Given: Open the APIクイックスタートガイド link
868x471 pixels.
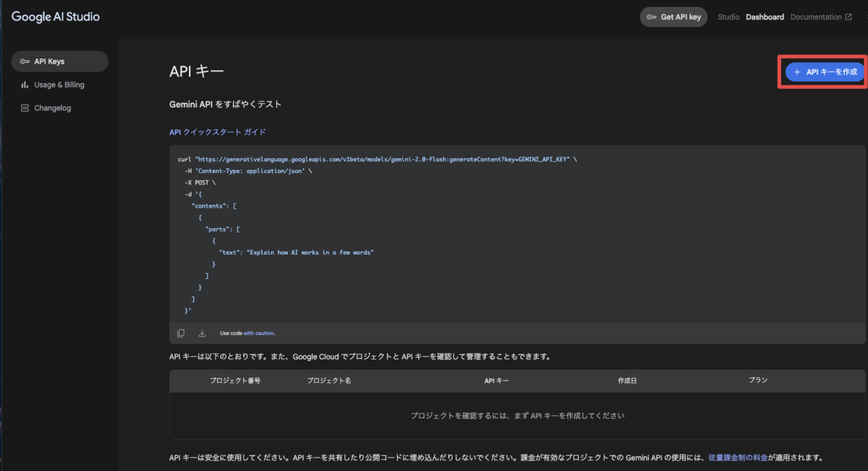Looking at the screenshot, I should (217, 132).
